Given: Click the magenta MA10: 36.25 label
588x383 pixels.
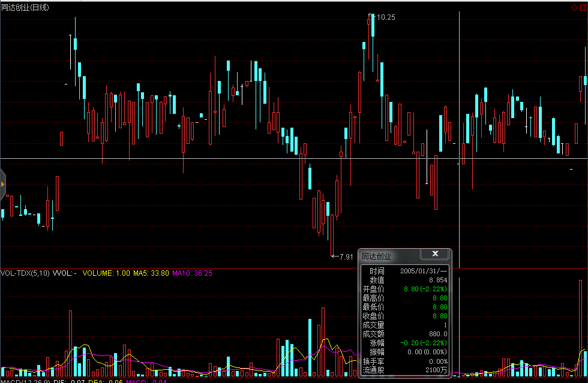Looking at the screenshot, I should [192, 273].
